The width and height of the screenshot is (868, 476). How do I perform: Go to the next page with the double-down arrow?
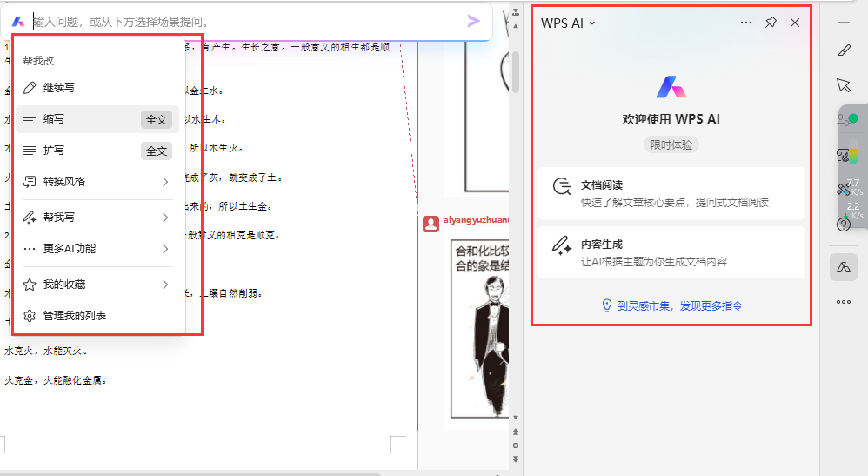(x=516, y=459)
